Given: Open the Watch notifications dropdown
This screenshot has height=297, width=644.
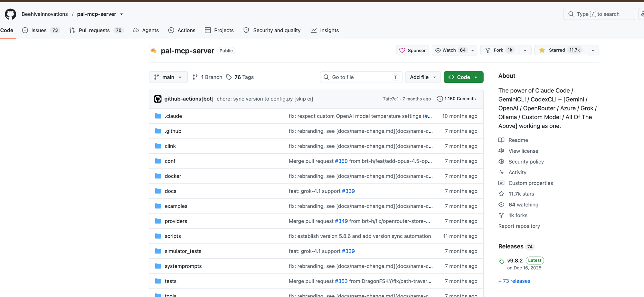Looking at the screenshot, I should click(454, 50).
